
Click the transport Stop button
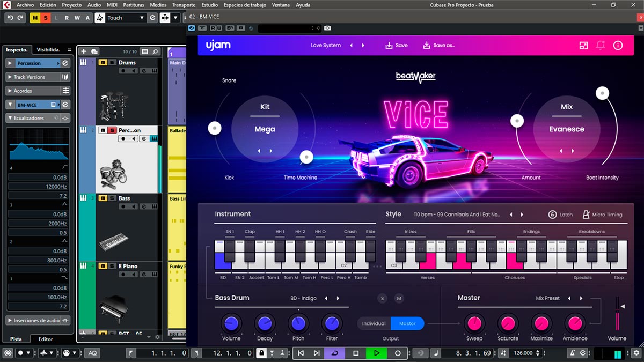pyautogui.click(x=356, y=353)
